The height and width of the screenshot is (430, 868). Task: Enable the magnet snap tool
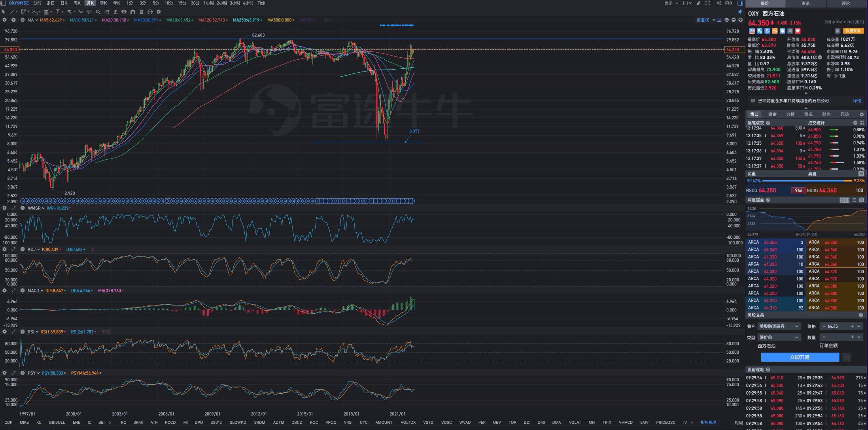133,12
